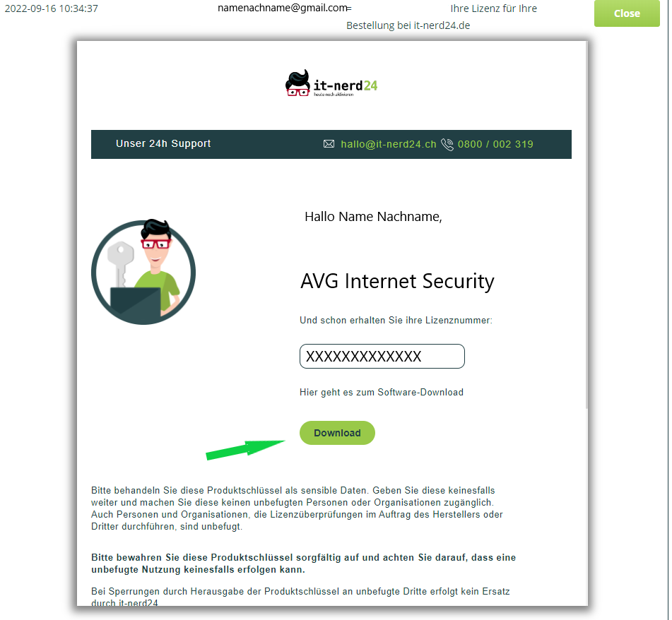The image size is (672, 620).
Task: Click the green arrow pointing to Download
Action: [x=245, y=450]
